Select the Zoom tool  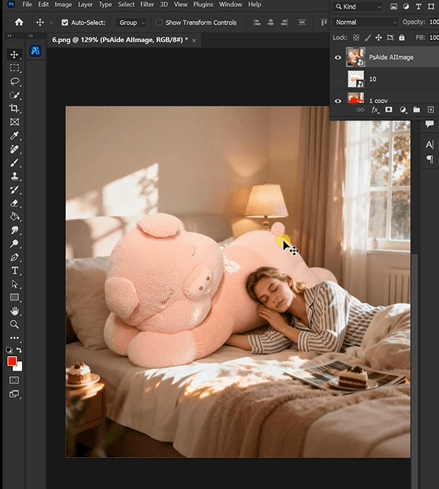point(14,324)
